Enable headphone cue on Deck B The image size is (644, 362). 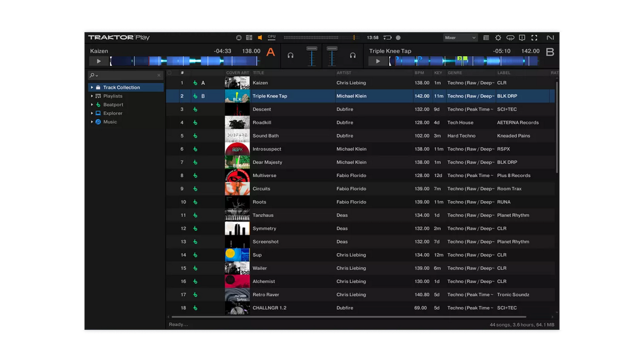point(353,55)
